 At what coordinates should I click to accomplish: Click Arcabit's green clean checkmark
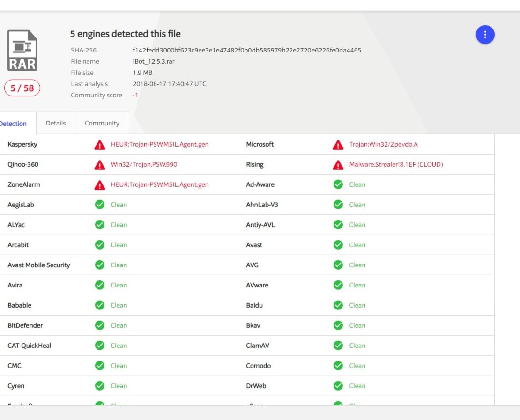tap(99, 244)
